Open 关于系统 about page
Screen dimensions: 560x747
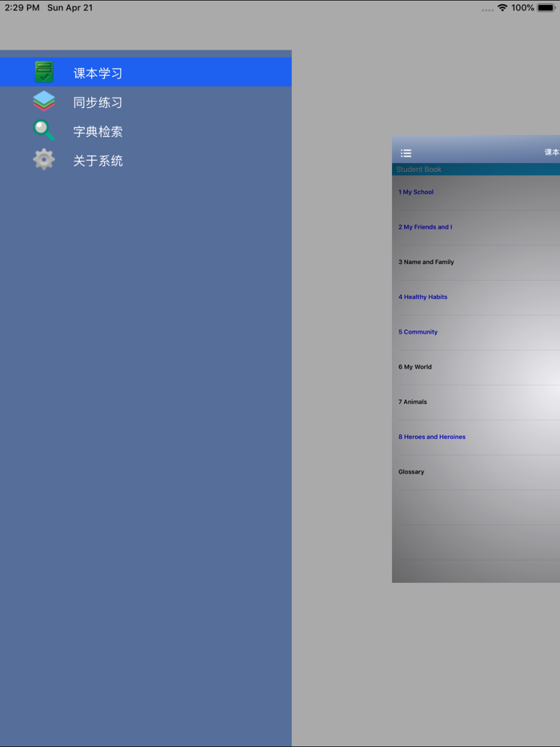tap(146, 159)
